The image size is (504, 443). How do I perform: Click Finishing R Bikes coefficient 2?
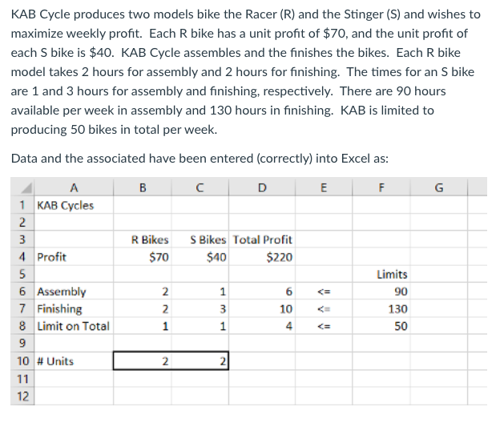(143, 308)
